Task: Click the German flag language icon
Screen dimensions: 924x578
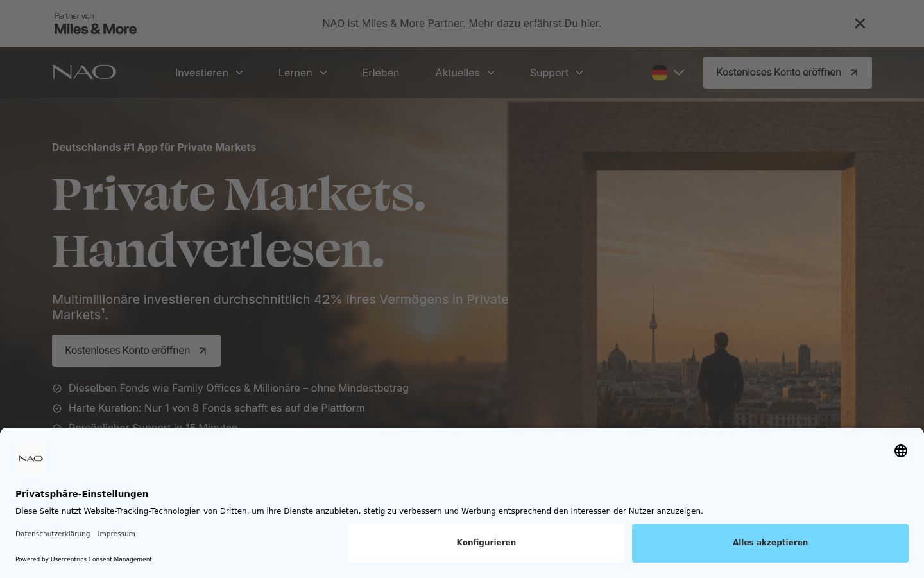Action: pyautogui.click(x=660, y=73)
